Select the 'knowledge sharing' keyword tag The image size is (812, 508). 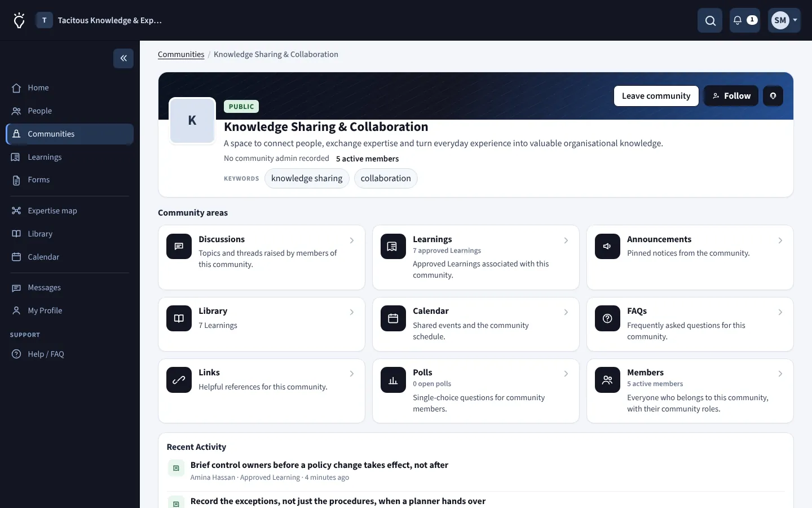click(x=307, y=178)
